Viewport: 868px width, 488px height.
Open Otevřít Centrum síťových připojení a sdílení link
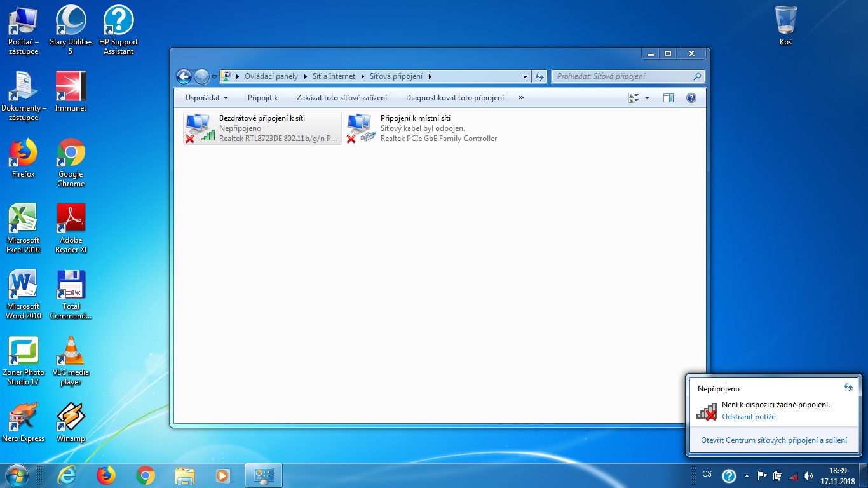pos(773,440)
